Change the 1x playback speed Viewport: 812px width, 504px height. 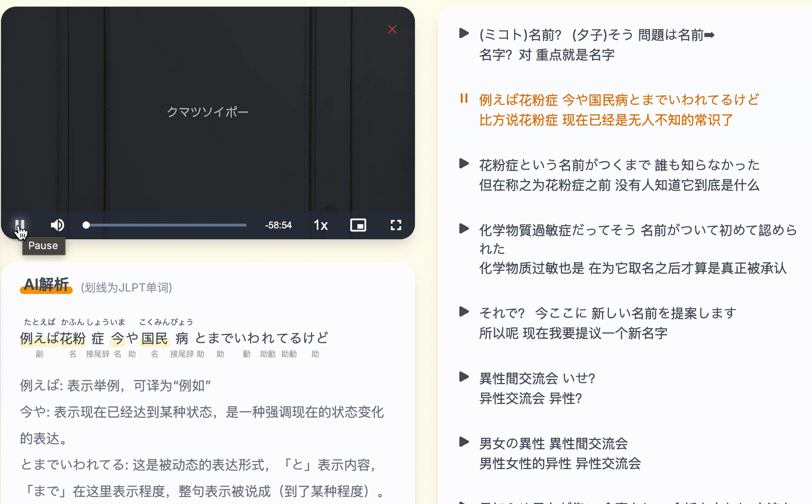(x=321, y=225)
